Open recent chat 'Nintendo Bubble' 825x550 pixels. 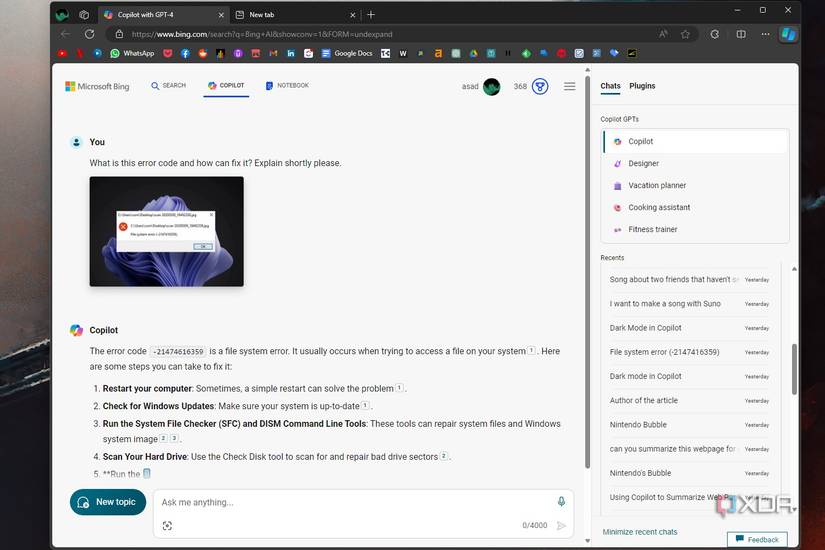689,425
